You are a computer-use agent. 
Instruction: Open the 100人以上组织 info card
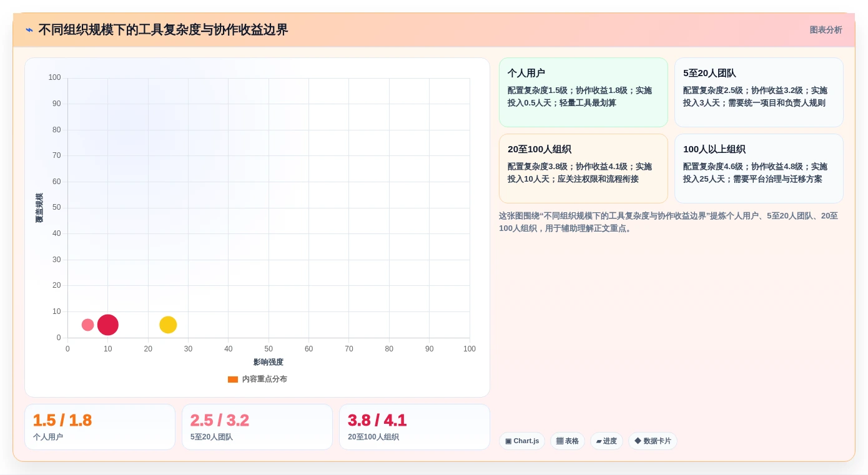click(759, 169)
